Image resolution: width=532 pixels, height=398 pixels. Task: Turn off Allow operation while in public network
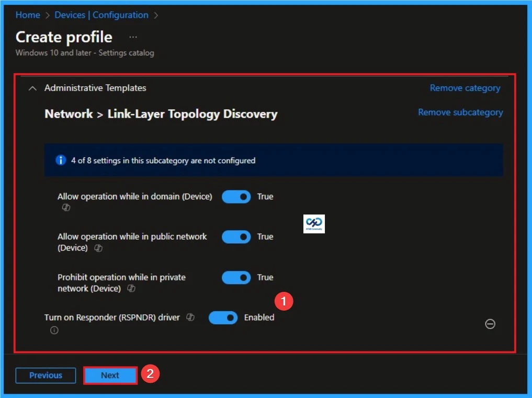(236, 237)
